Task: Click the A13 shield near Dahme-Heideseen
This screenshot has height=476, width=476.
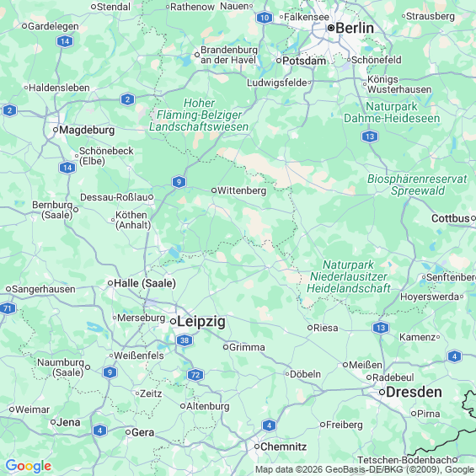Action: point(370,136)
